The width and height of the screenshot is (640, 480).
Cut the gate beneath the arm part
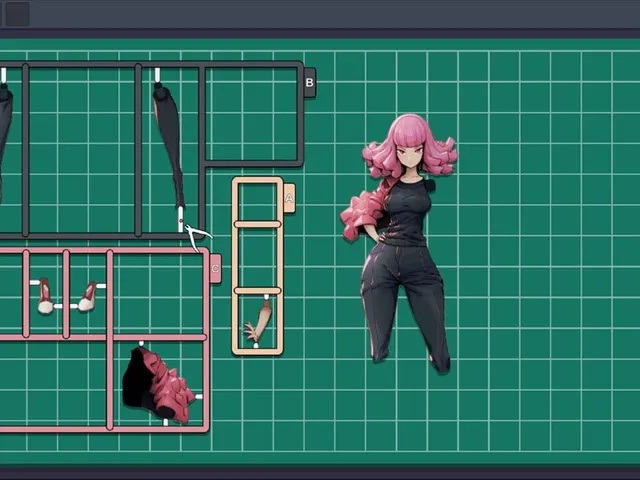[256, 345]
